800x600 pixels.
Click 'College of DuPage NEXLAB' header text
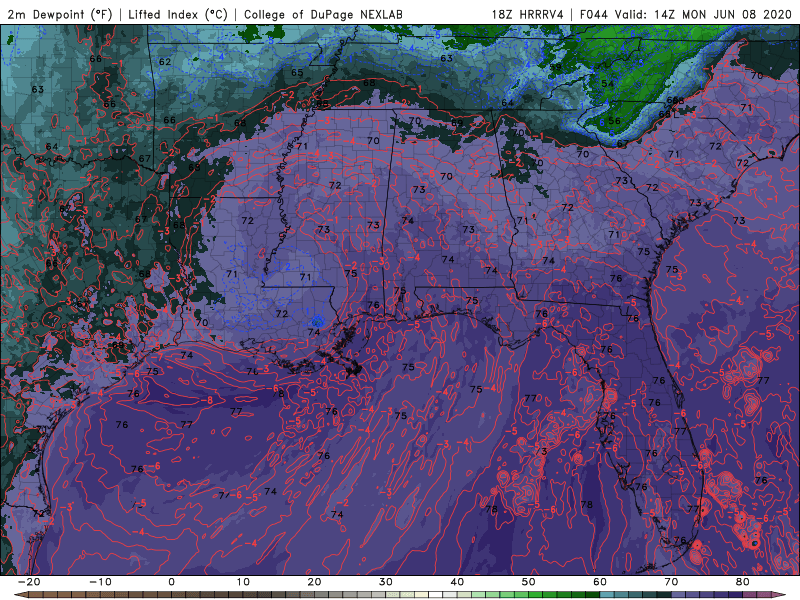[323, 15]
